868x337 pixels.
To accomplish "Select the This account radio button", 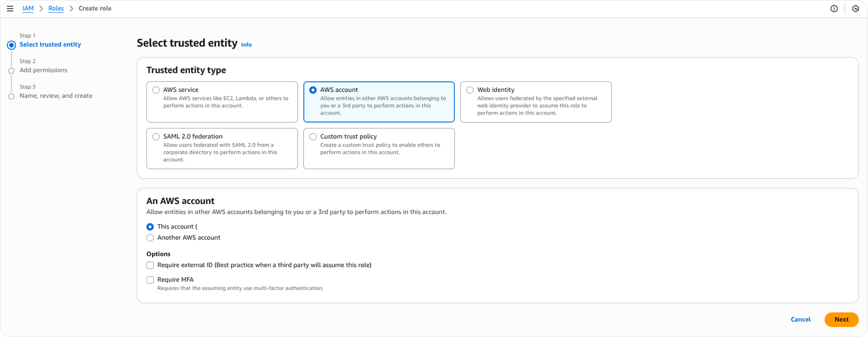I will [150, 226].
